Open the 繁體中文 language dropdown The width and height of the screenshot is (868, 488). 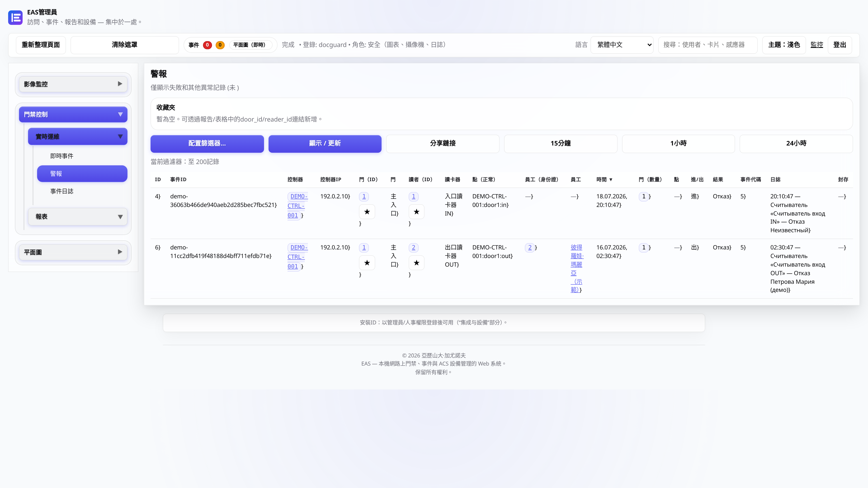622,45
